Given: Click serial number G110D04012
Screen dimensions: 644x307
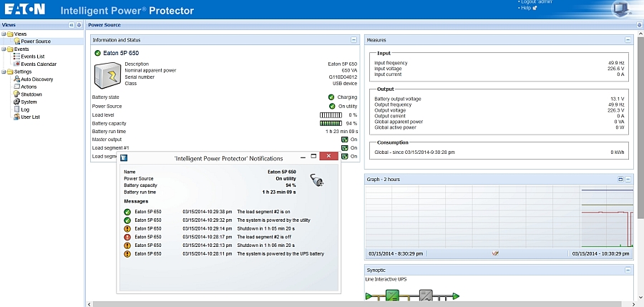Looking at the screenshot, I should [343, 77].
